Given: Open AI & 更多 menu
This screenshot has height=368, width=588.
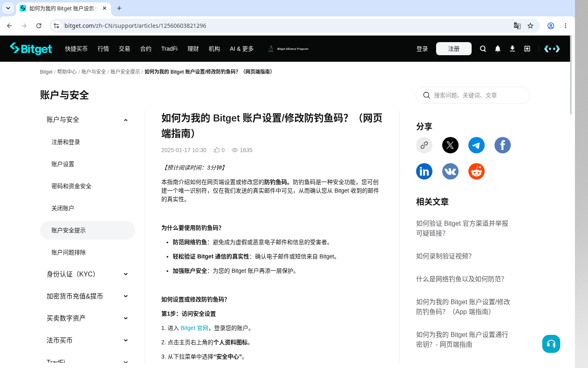Looking at the screenshot, I should (242, 49).
